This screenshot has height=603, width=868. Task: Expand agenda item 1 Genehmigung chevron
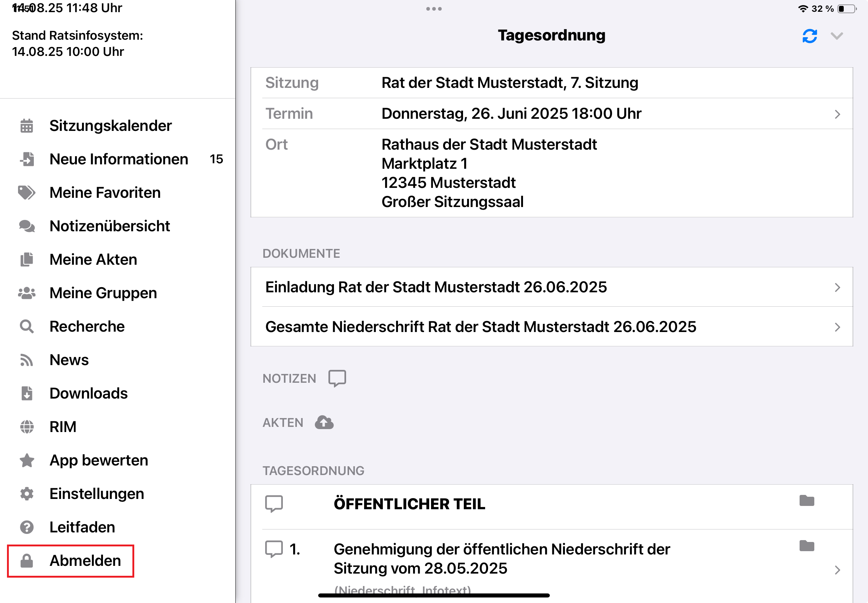[837, 570]
